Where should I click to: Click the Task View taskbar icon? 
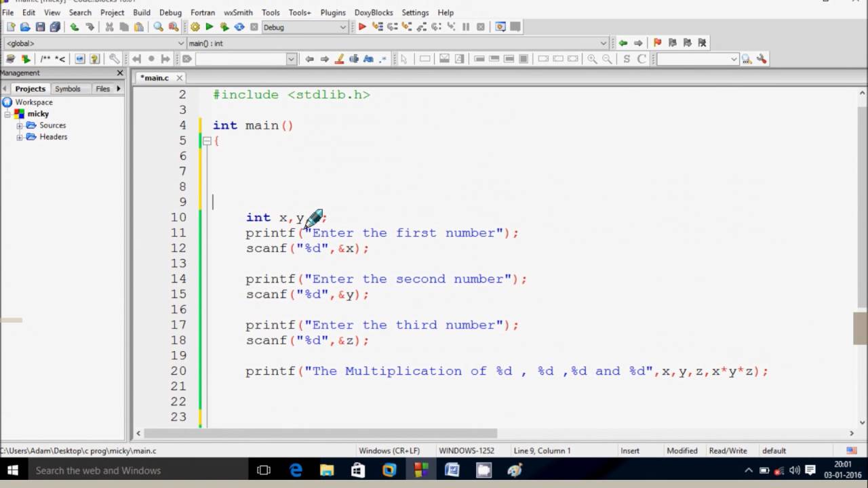[x=264, y=470]
